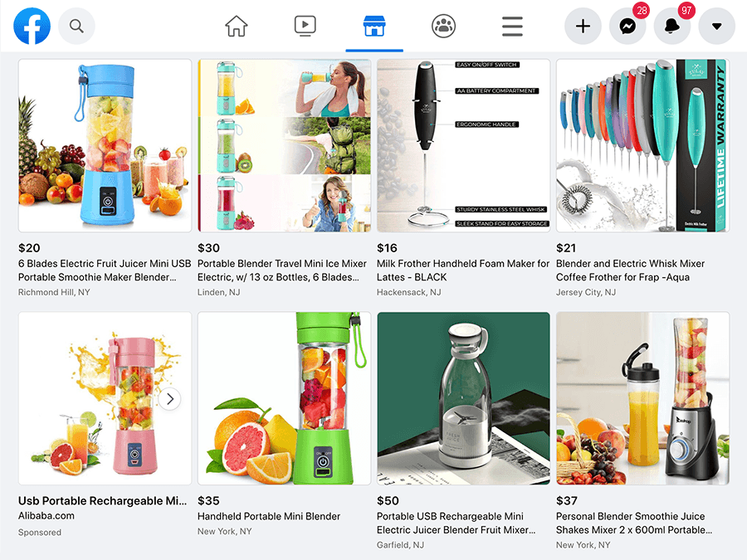Open the Milk Frother Handheld Foam Maker title

click(463, 270)
